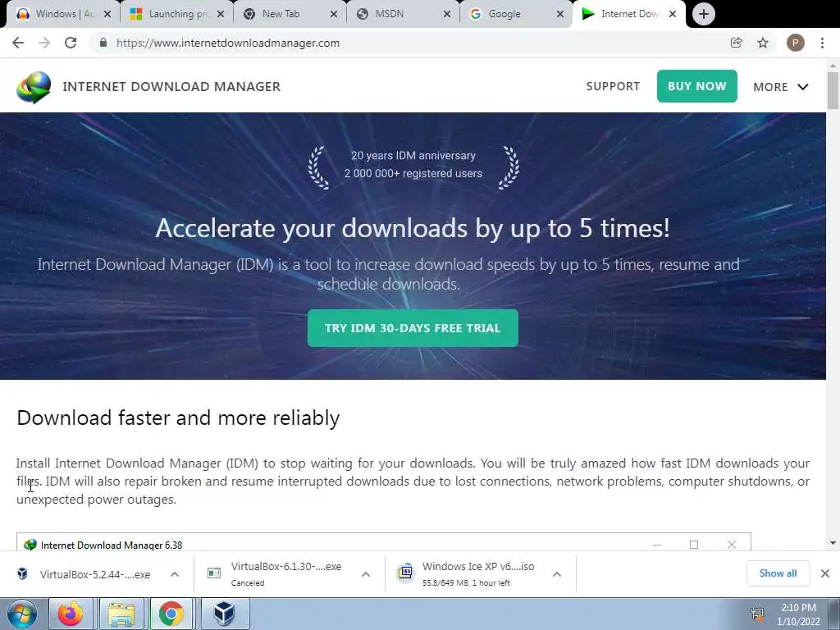Viewport: 840px width, 630px height.
Task: Open the profile avatar P
Action: (x=796, y=43)
